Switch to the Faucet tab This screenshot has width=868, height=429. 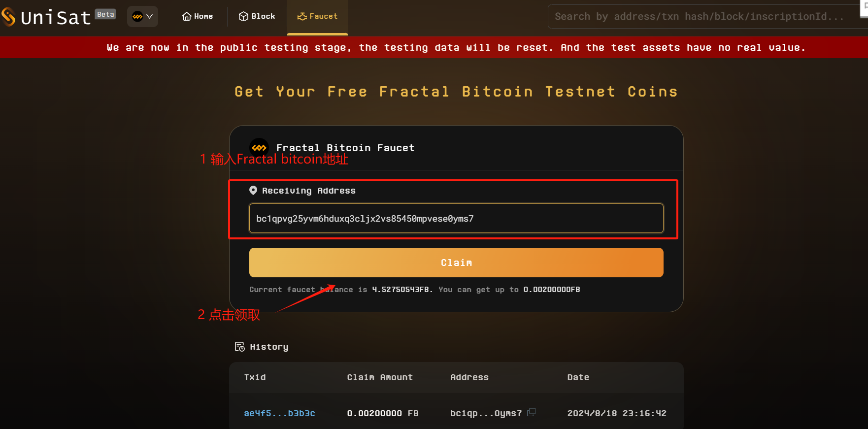pos(317,16)
